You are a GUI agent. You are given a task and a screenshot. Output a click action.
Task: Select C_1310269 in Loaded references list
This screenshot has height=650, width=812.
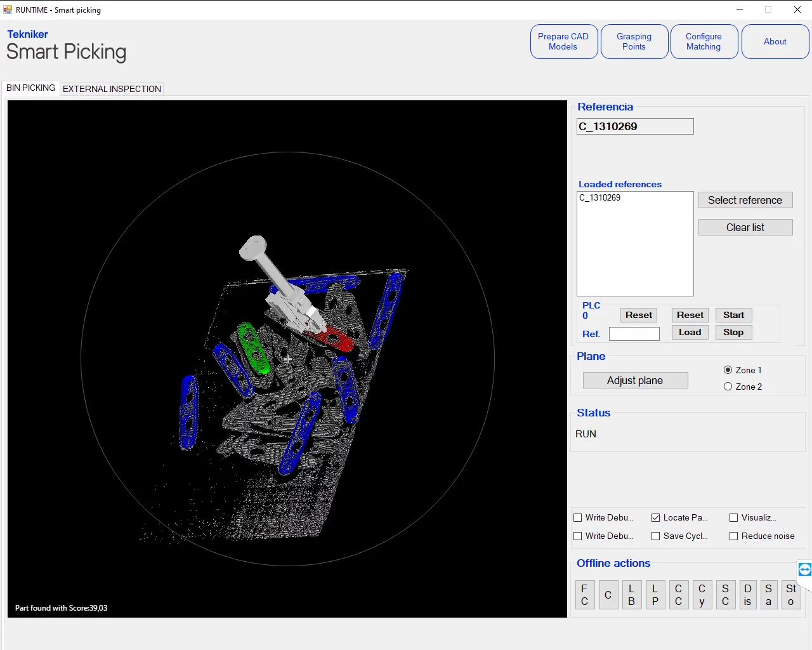[x=600, y=198]
